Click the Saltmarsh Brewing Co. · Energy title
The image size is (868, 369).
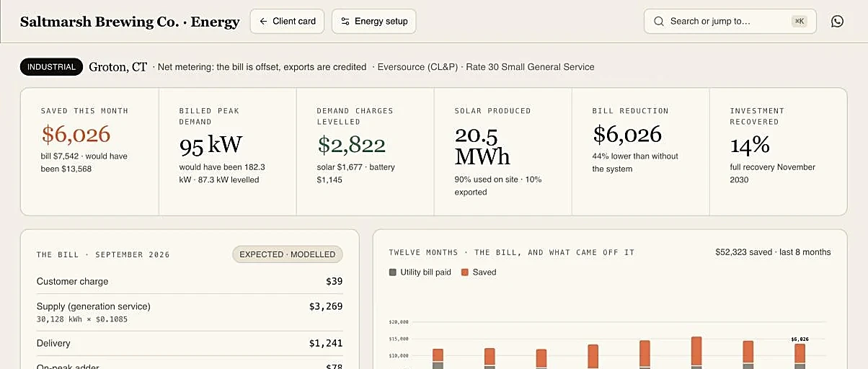(130, 22)
